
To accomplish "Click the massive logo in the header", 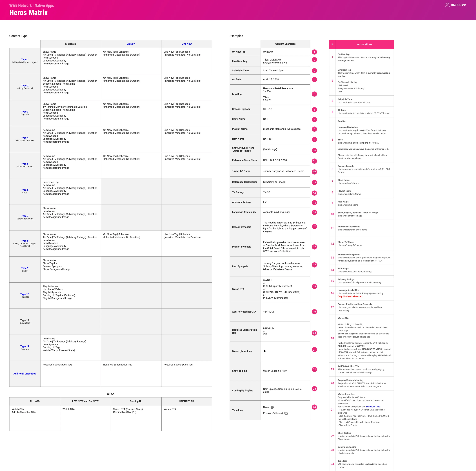I will 455,5.
